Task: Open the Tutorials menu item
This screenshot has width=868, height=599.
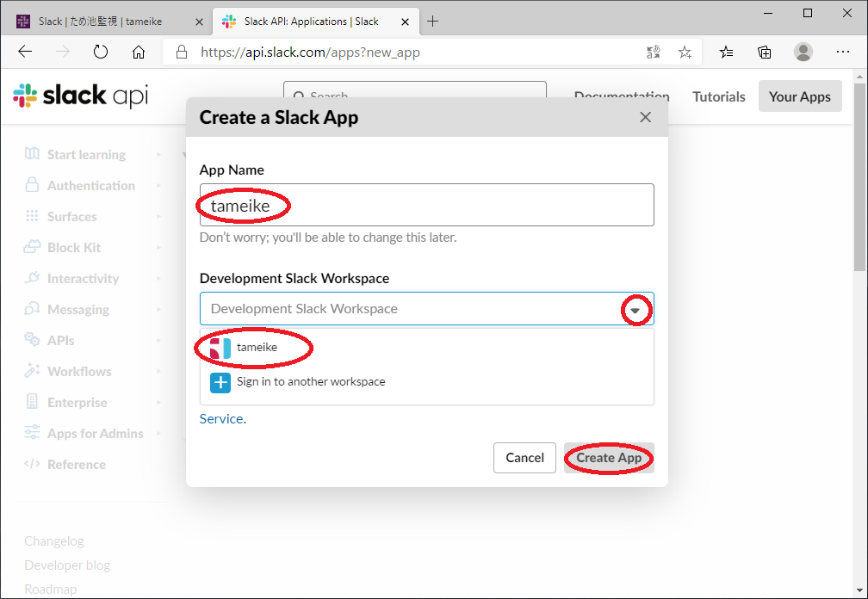Action: [x=718, y=96]
